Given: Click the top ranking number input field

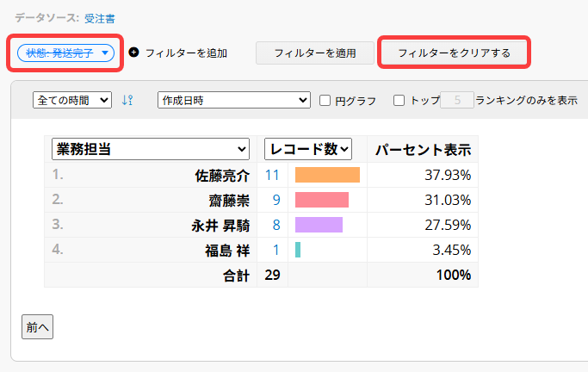Looking at the screenshot, I should [x=456, y=100].
